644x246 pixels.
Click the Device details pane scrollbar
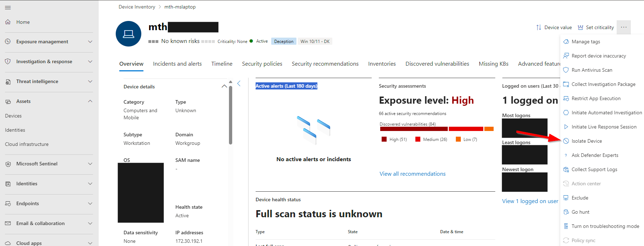(230, 115)
